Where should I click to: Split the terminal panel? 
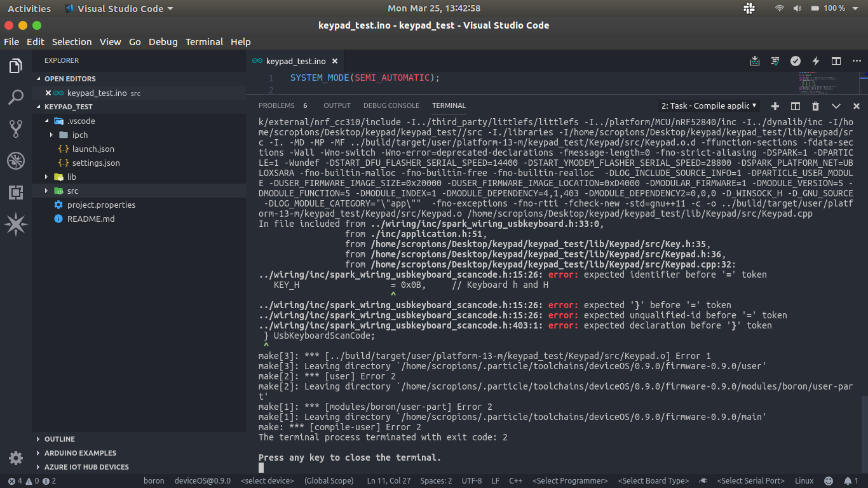click(x=796, y=106)
